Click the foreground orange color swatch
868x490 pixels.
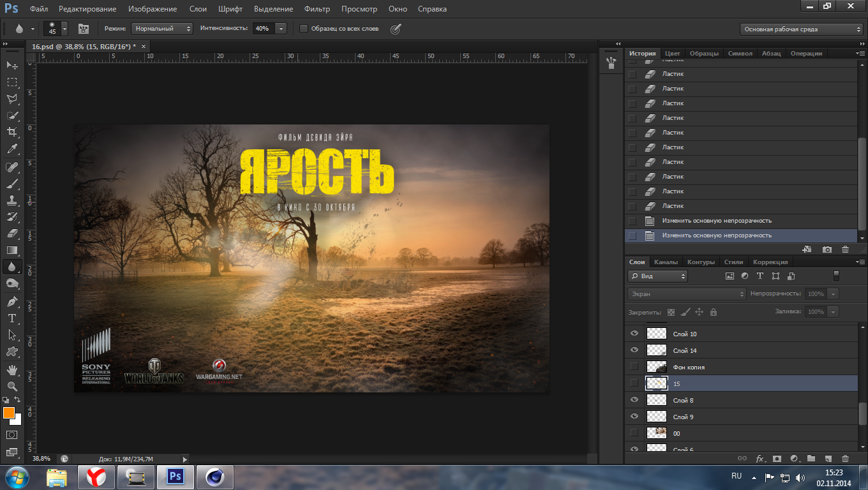tap(8, 413)
